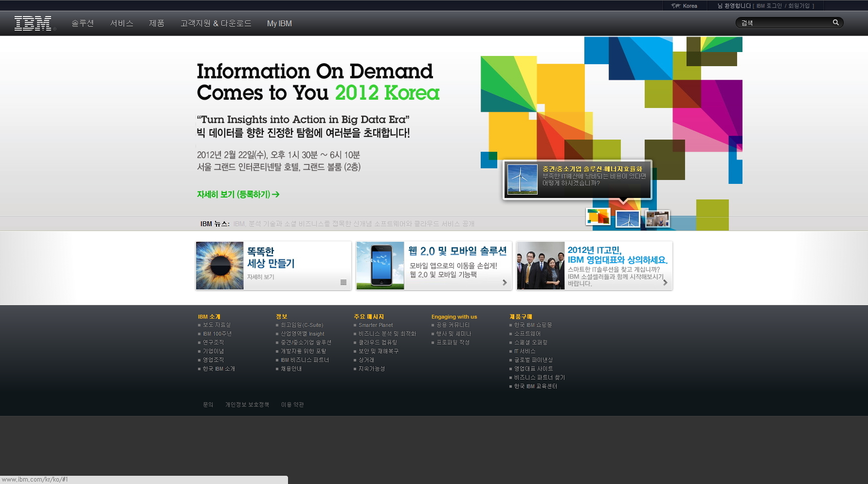Open IBM 100주년 footer link
Screen dimensions: 868x484
coord(217,334)
